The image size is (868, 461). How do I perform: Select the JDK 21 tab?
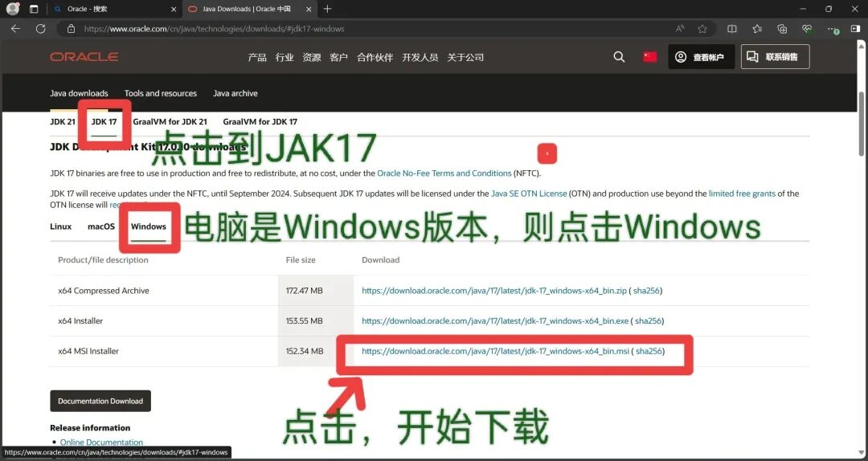pos(63,122)
